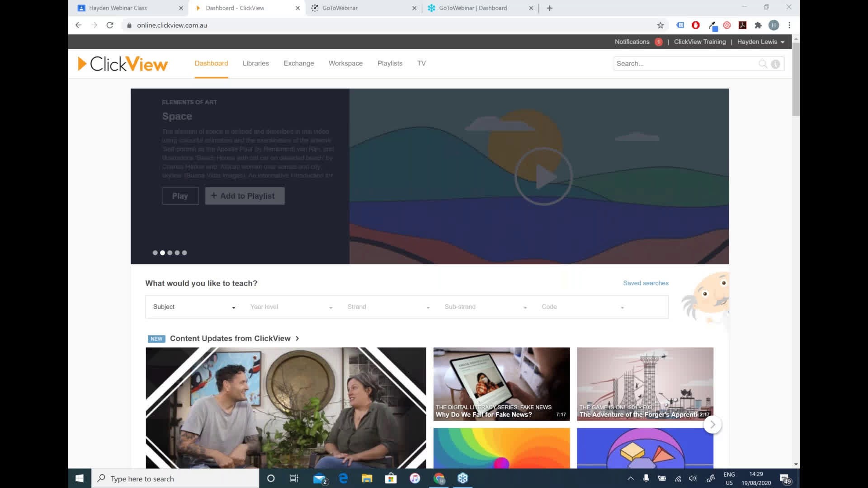
Task: Switch to the Workspace tab
Action: pyautogui.click(x=345, y=63)
